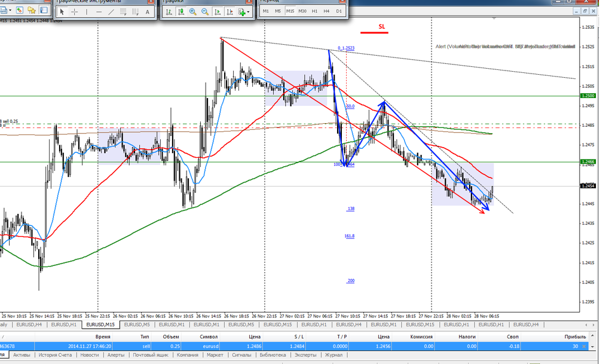Activate the crosshair tool
This screenshot has height=364, width=612.
point(74,12)
